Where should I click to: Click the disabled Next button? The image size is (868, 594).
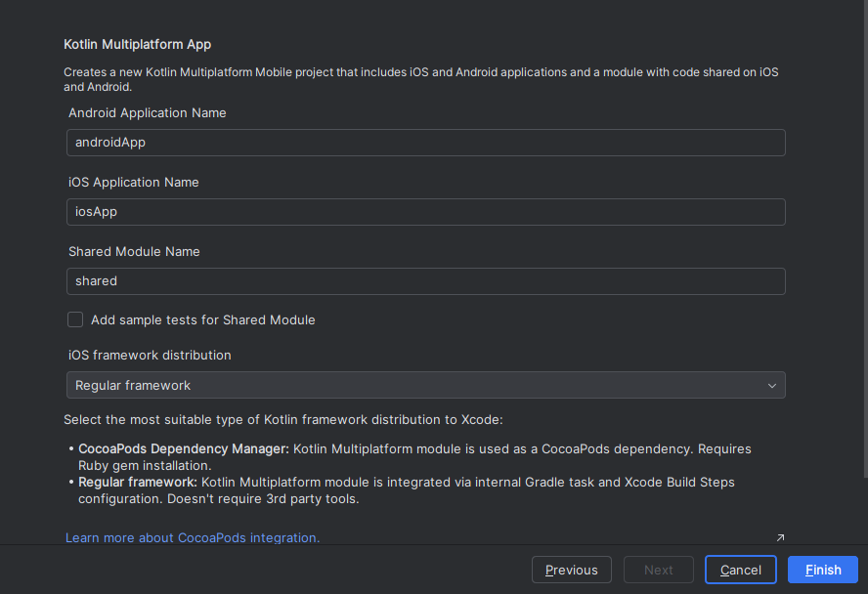[658, 570]
